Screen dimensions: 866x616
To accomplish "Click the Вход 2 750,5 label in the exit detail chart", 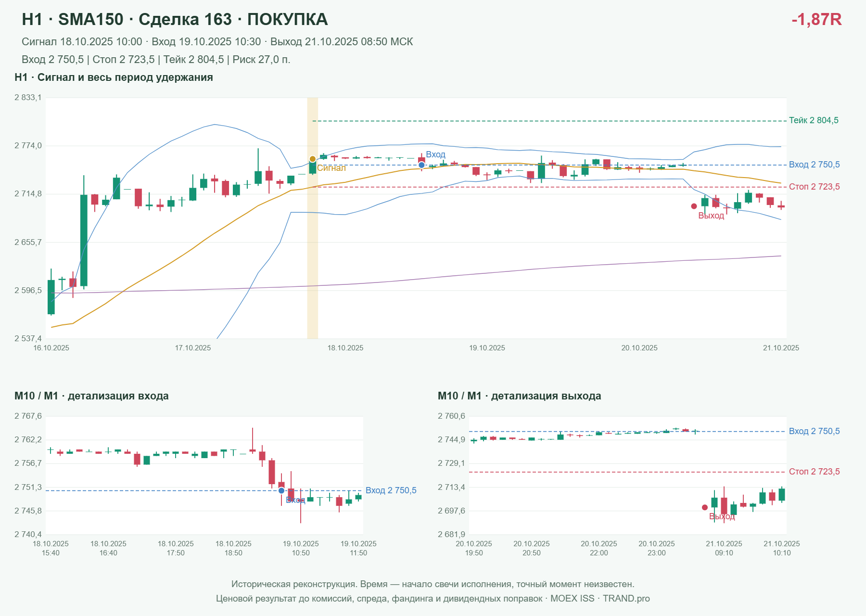I will pyautogui.click(x=814, y=431).
